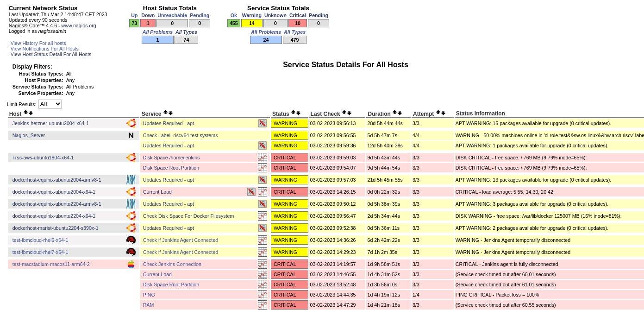Click Nagios N icon beside Nagios_Server
Image resolution: width=644 pixels, height=310 pixels.
(131, 135)
